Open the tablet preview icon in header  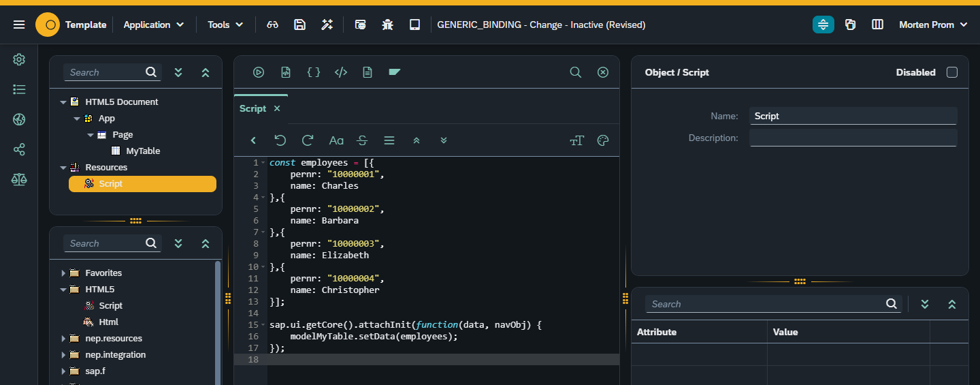click(x=414, y=25)
